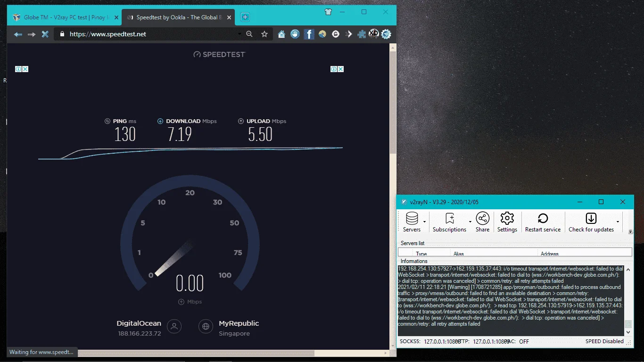Click the v2rayN title bar app icon
Viewport: 644px width, 362px height.
tap(404, 202)
